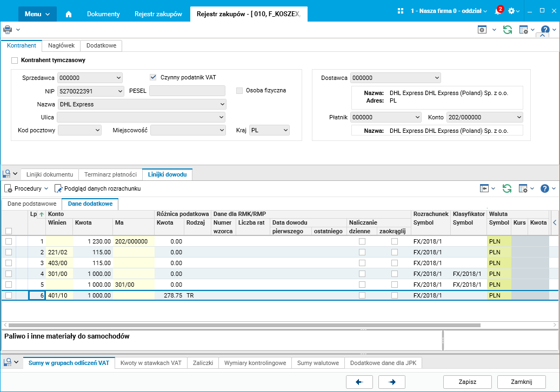Switch to the Nagłówek tab
The height and width of the screenshot is (392, 560).
click(61, 46)
